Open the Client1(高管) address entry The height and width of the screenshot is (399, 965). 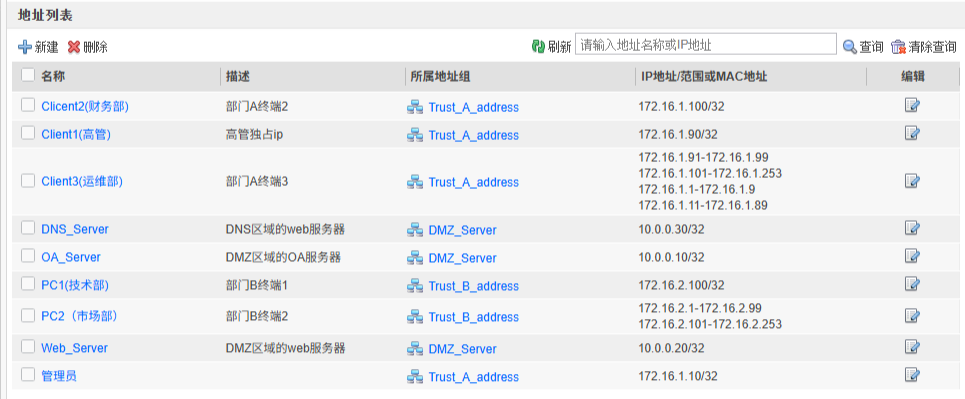[x=76, y=134]
